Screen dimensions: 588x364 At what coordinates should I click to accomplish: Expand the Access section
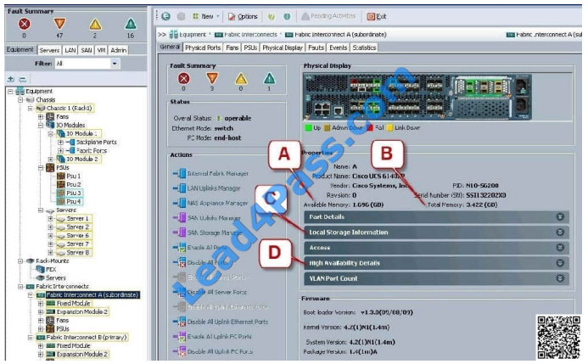[x=436, y=248]
